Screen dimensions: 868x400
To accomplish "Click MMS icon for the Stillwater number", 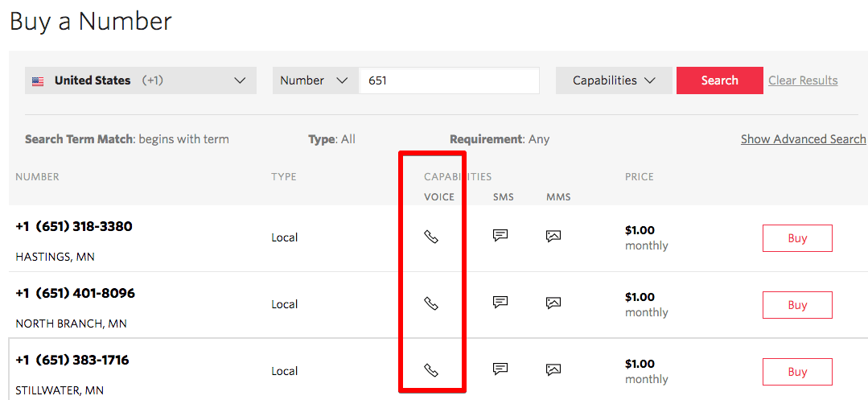I will point(553,369).
